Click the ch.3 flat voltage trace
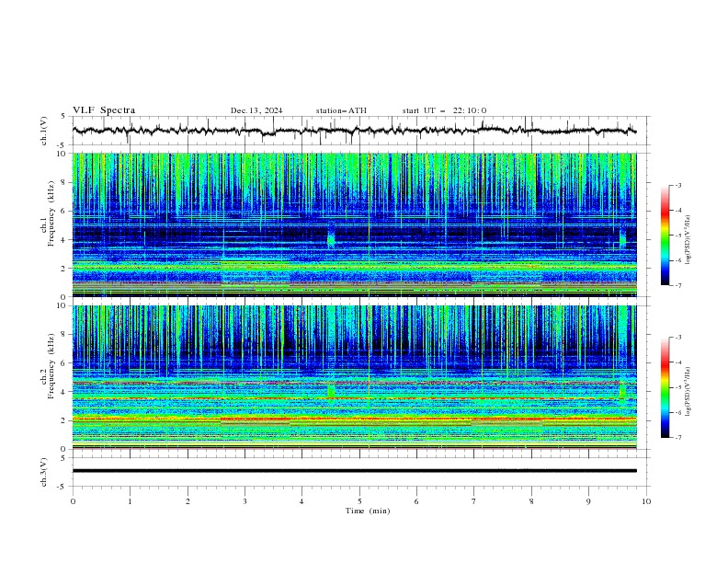Screen dimensions: 728x563 point(354,471)
